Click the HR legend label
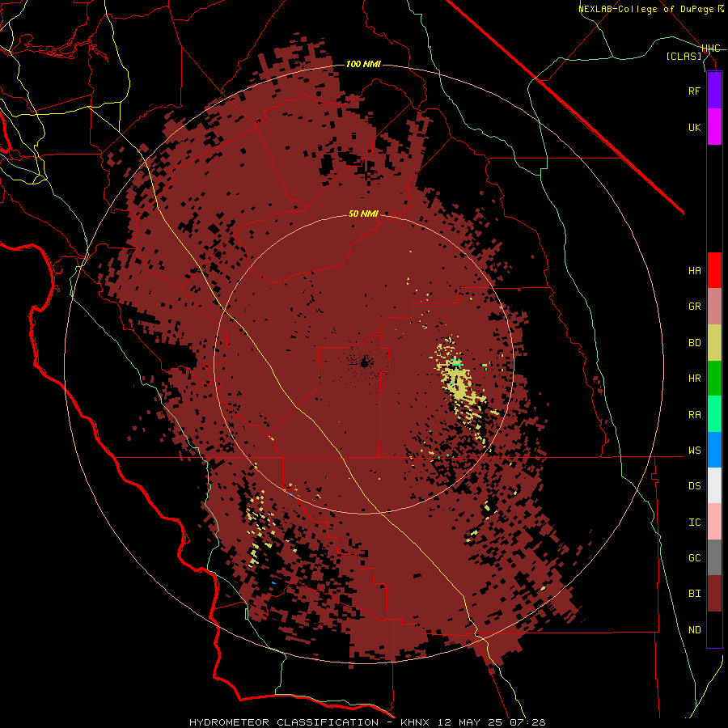728x728 pixels. click(x=694, y=379)
